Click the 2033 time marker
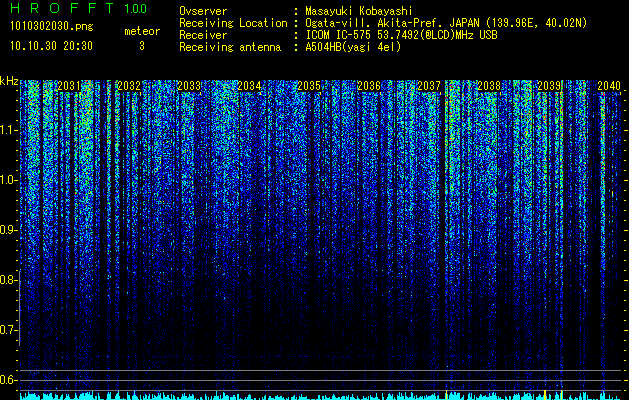 (189, 86)
